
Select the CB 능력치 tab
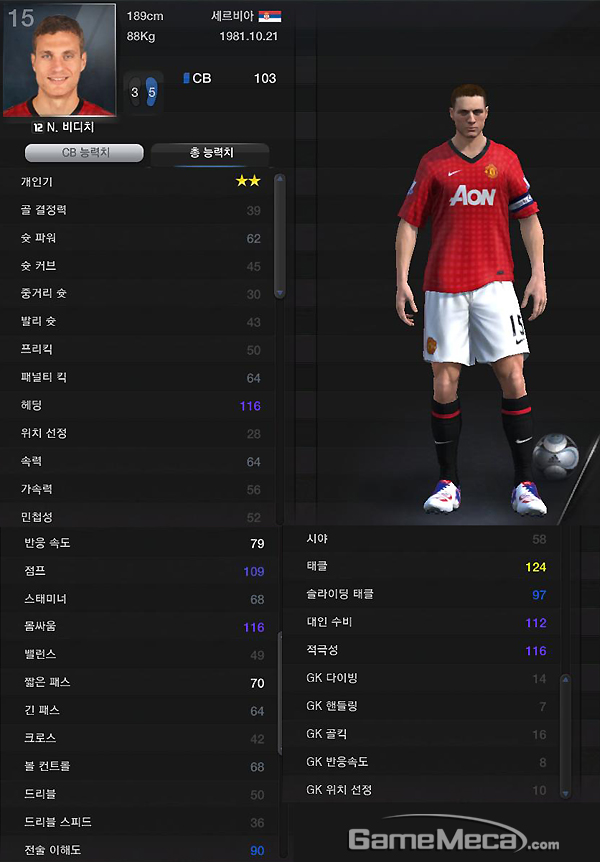coord(84,153)
